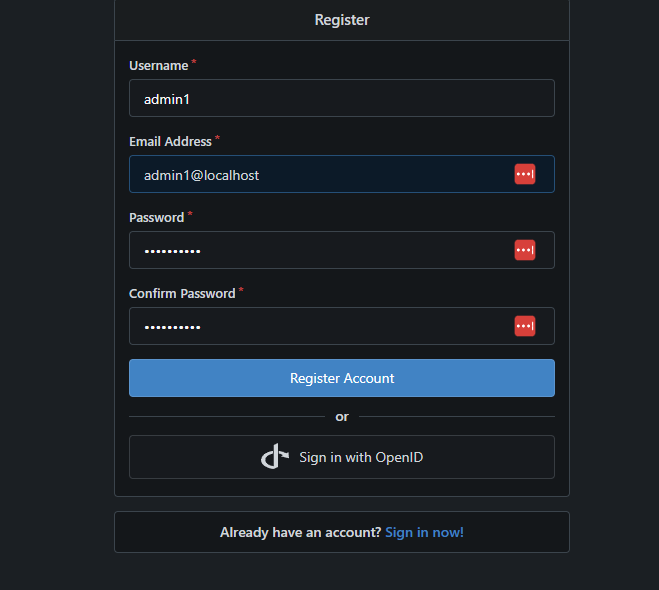
Task: Follow the "Sign in now!" link
Action: (424, 532)
